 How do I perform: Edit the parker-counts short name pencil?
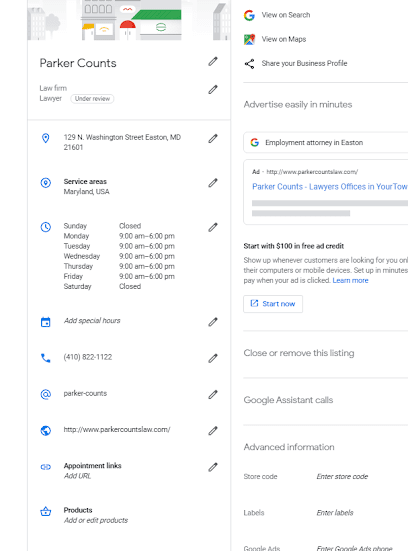click(213, 394)
